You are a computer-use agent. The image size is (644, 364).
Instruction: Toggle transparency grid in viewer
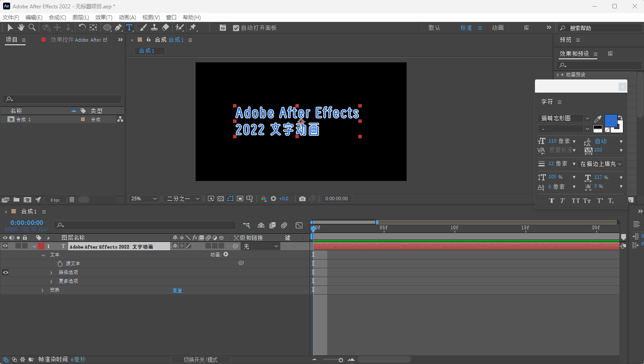[x=221, y=199]
